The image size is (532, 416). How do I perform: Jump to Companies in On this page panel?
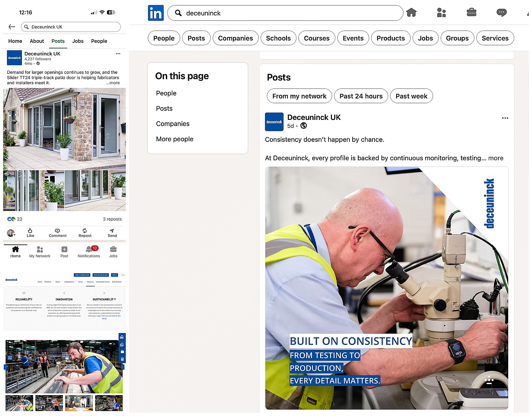point(173,124)
